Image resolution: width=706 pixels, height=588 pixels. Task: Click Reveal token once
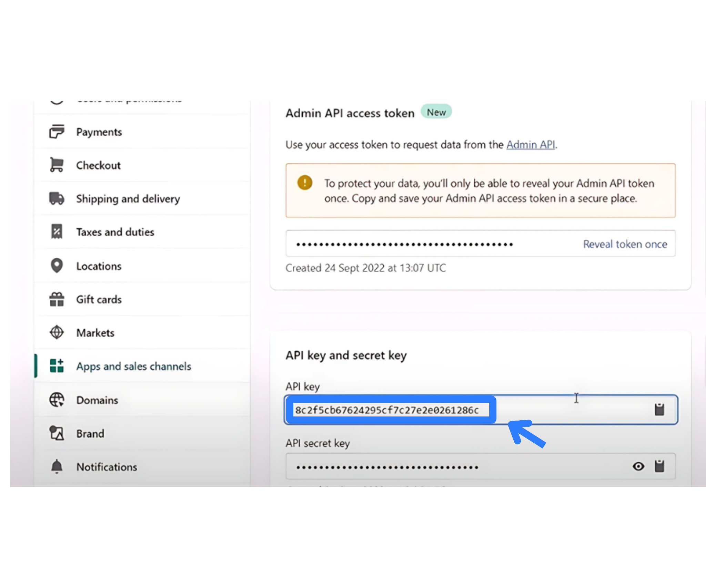pos(625,244)
